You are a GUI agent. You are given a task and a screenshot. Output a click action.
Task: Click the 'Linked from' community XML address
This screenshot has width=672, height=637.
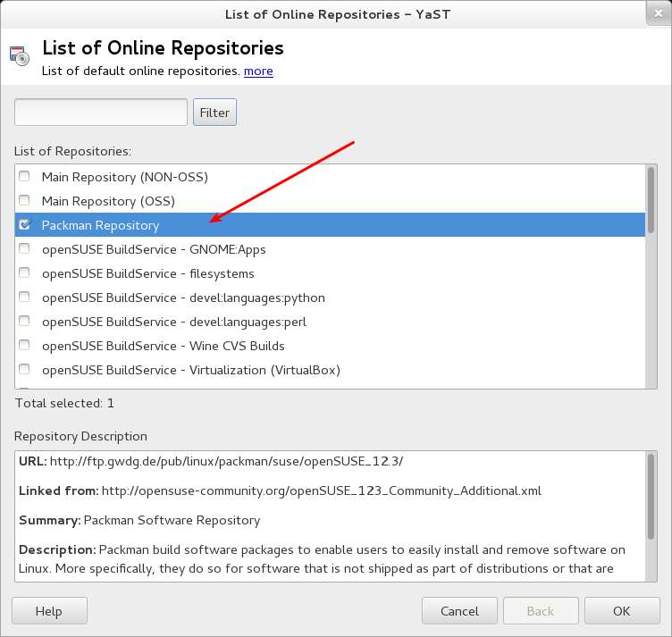pos(322,490)
